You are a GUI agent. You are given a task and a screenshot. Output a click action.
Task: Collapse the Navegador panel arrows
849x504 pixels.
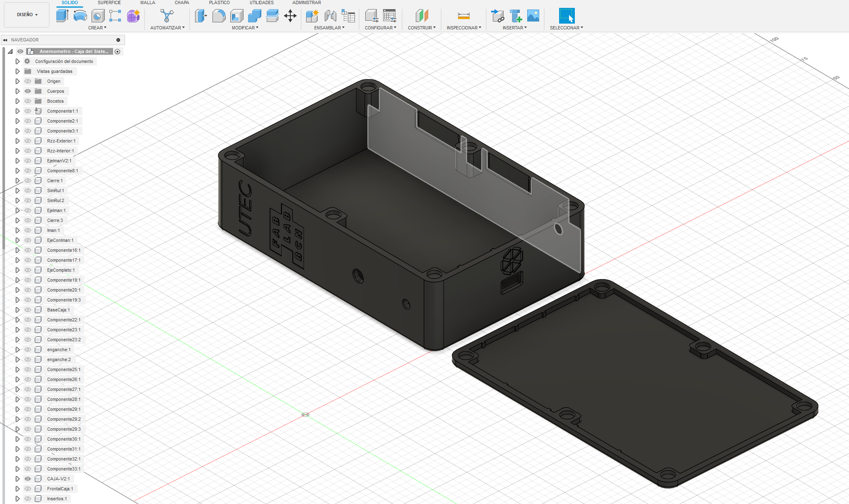click(x=5, y=40)
